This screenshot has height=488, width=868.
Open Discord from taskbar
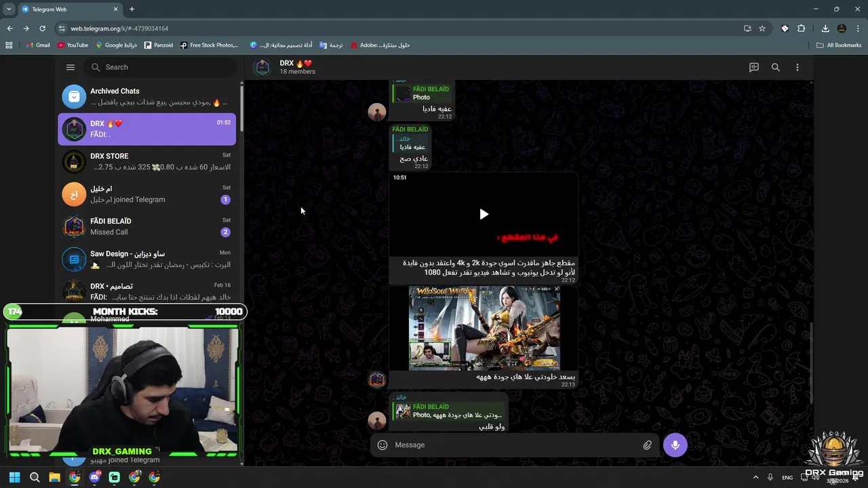click(x=94, y=477)
